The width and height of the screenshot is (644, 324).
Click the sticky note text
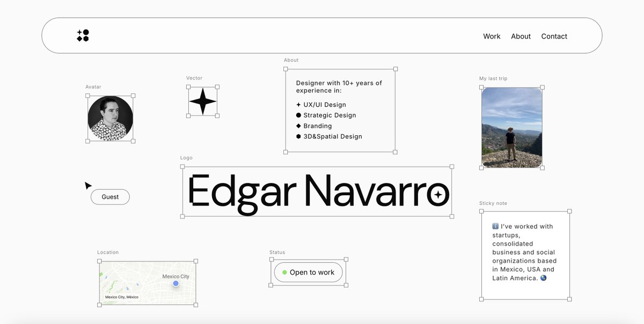[524, 252]
